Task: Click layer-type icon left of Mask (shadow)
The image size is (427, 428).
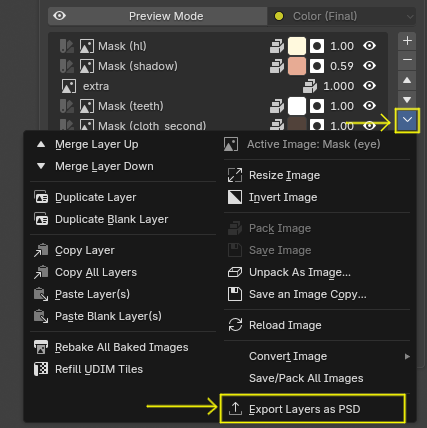Action: (x=67, y=66)
